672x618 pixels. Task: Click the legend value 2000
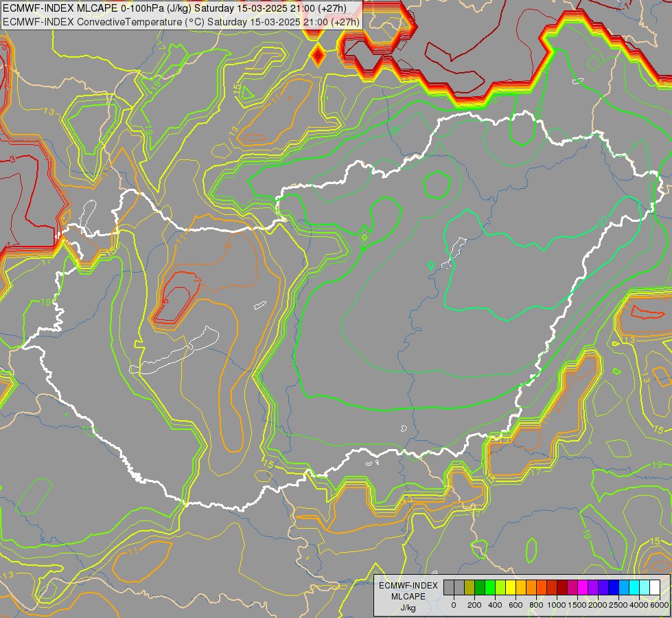click(598, 605)
